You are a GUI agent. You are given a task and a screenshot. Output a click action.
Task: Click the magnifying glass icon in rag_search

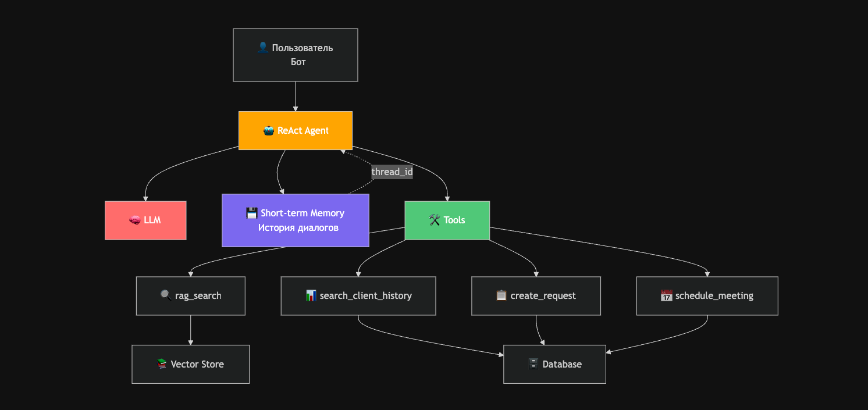pyautogui.click(x=165, y=295)
